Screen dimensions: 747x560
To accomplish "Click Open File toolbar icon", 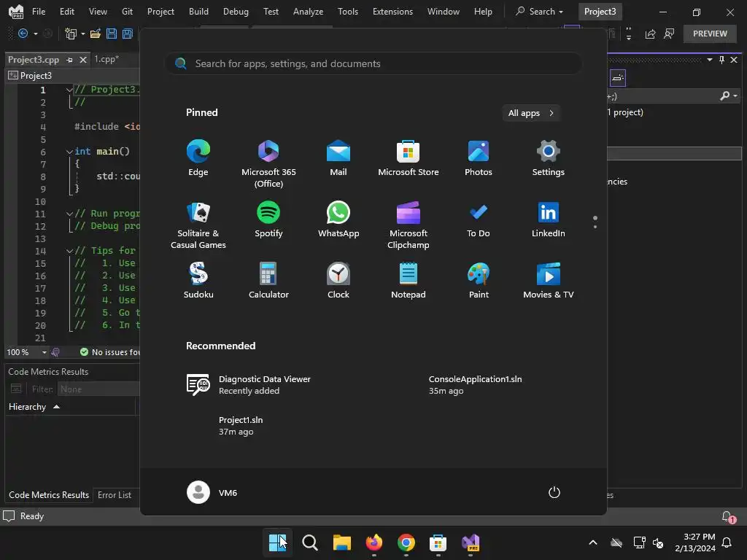I will click(x=96, y=34).
